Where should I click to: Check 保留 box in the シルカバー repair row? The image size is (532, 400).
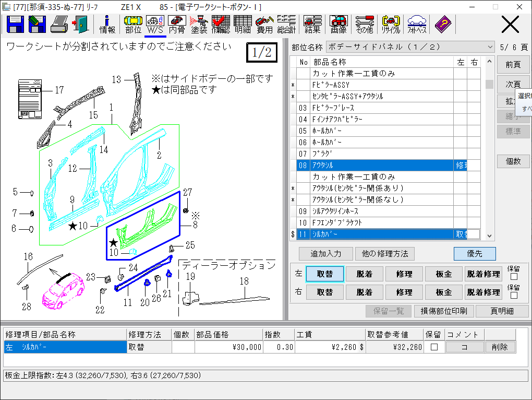click(434, 347)
